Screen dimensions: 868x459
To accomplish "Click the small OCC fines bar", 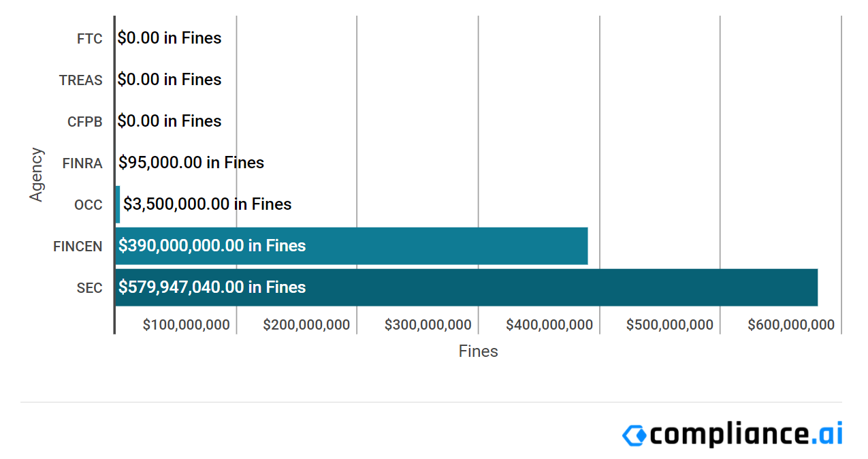I will point(118,204).
